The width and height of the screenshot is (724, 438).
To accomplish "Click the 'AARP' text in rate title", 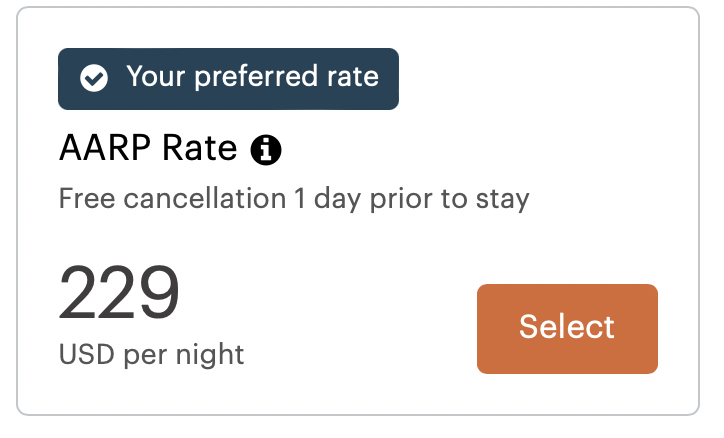I will [x=105, y=148].
